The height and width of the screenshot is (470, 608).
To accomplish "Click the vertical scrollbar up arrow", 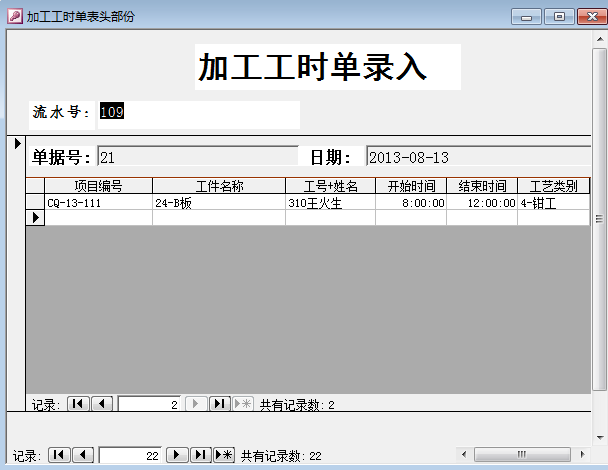I will coord(600,39).
